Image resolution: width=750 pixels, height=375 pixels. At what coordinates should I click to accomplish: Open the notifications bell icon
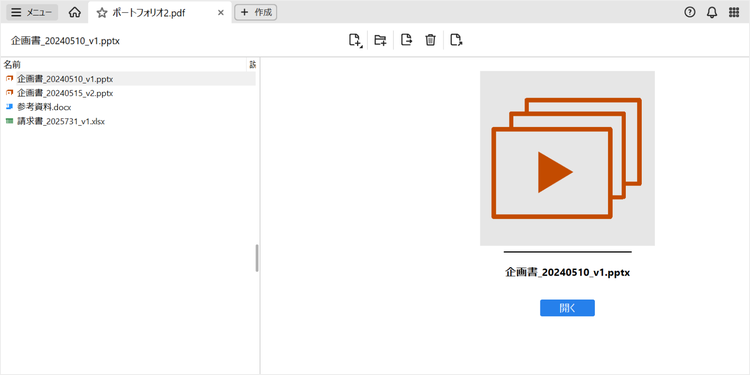click(712, 12)
